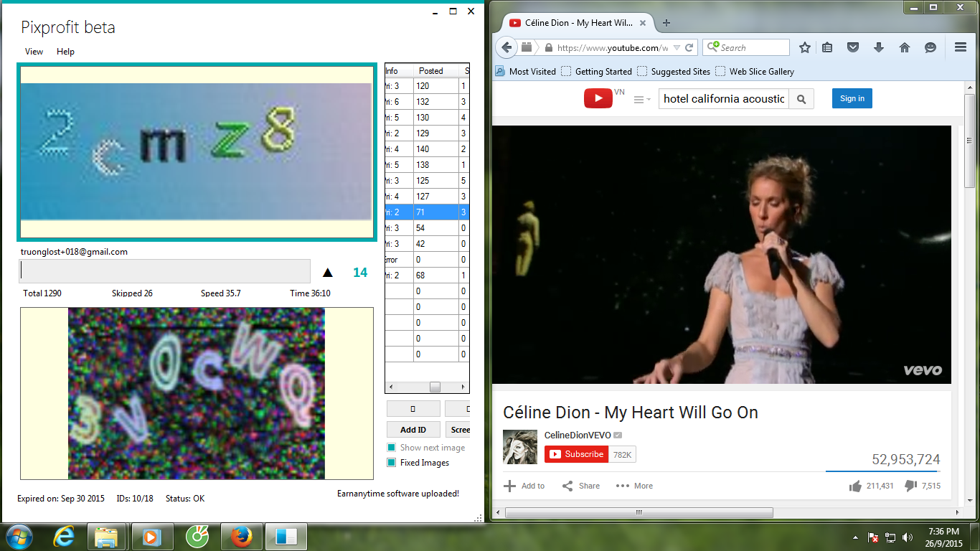This screenshot has width=980, height=551.
Task: Open Windows Media Player from the taskbar
Action: click(x=151, y=537)
